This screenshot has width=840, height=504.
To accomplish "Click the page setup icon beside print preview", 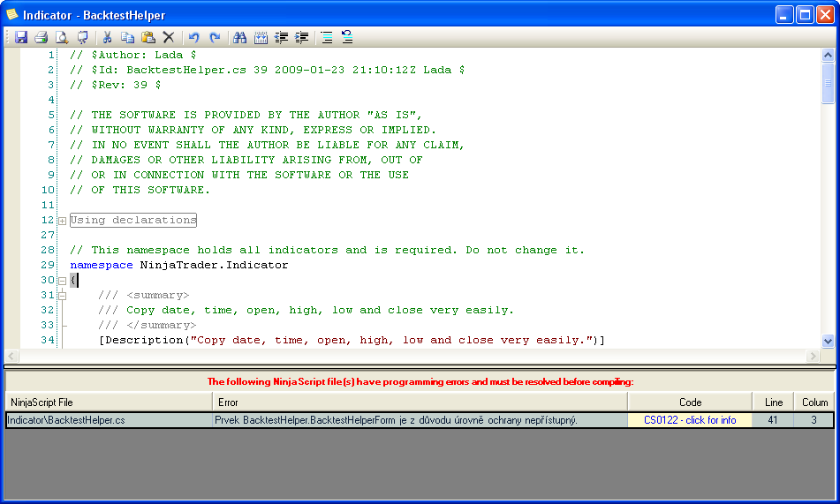I will coord(82,37).
